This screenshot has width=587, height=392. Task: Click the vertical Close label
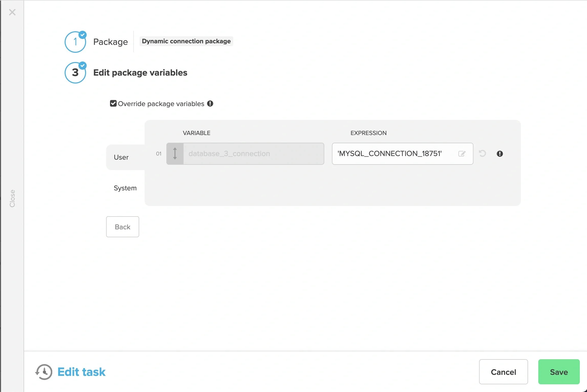[x=12, y=198]
